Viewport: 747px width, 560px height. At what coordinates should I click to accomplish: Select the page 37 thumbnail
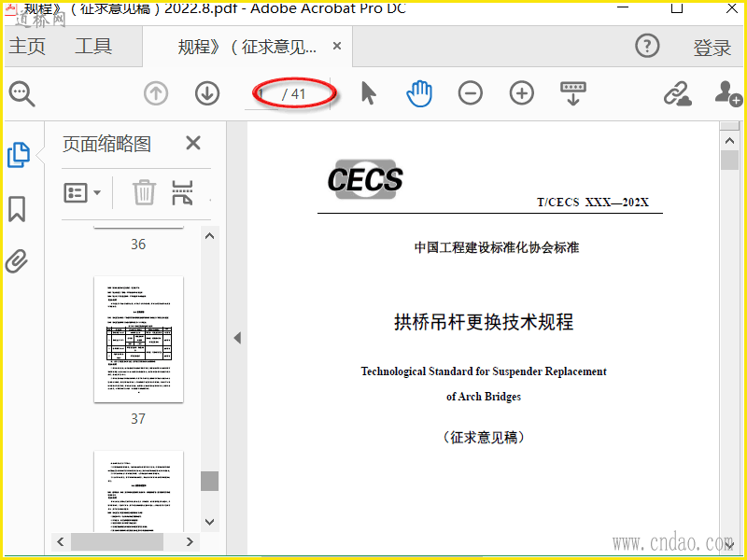pyautogui.click(x=138, y=339)
